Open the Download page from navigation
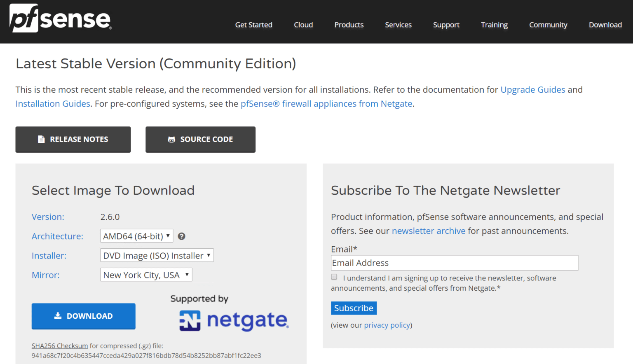The image size is (633, 364). click(605, 25)
